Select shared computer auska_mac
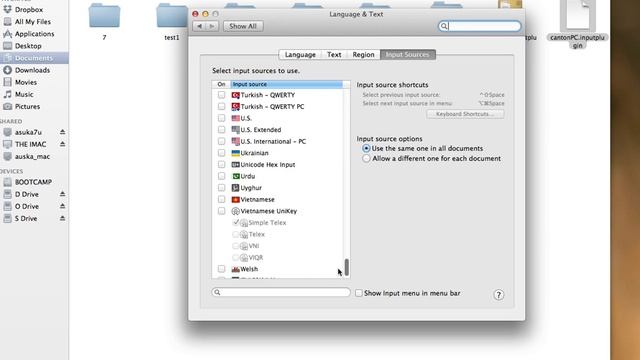The image size is (640, 360). [x=32, y=157]
